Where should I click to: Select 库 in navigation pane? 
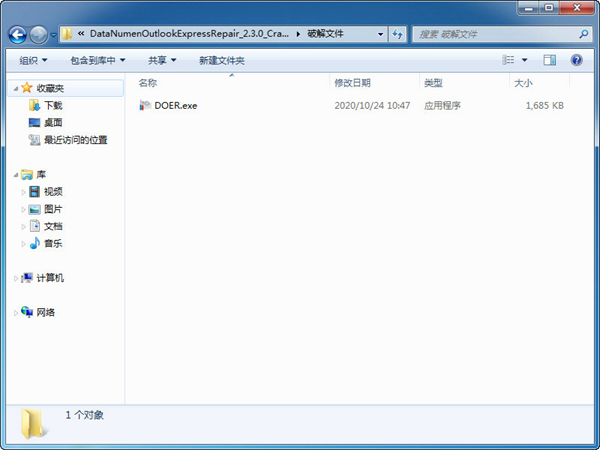click(x=41, y=175)
